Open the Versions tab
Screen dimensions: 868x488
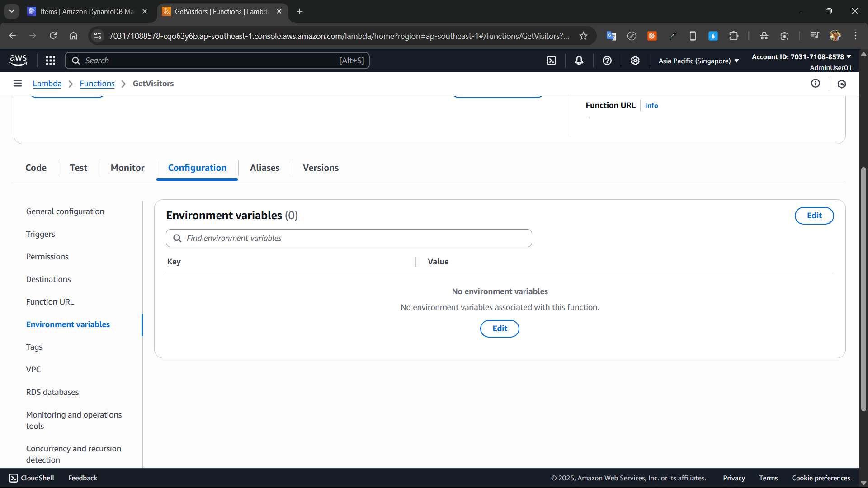321,168
